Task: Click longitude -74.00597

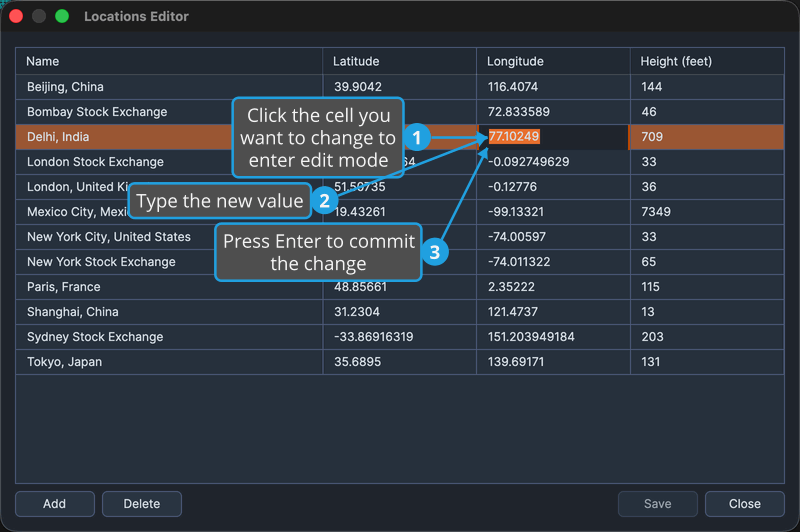Action: point(553,237)
